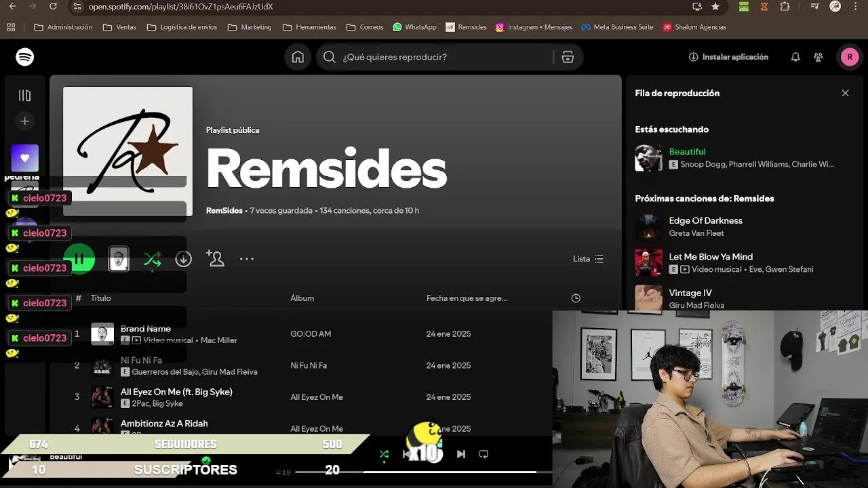The width and height of the screenshot is (868, 488).
Task: Open Ventas bookmarks folder
Action: [x=119, y=27]
